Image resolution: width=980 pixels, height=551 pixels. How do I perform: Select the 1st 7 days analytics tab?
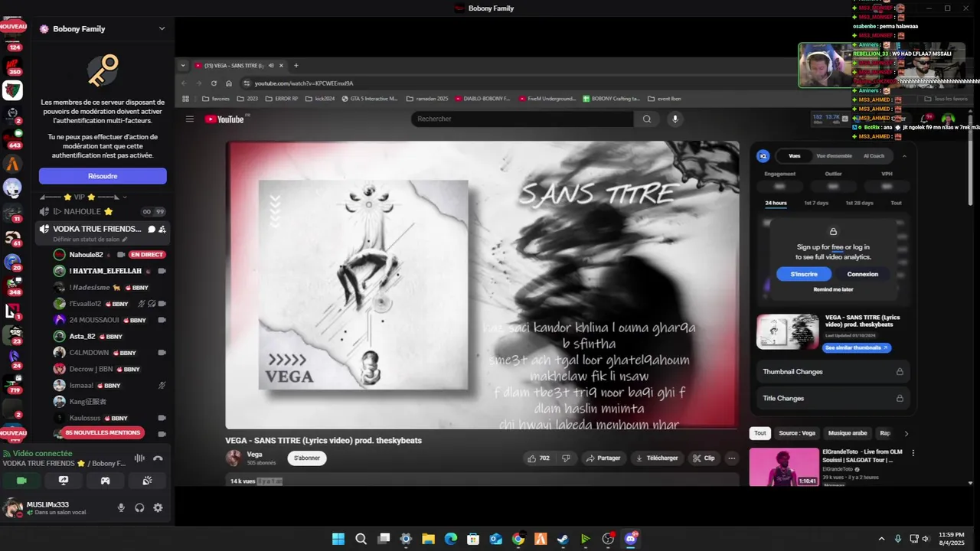coord(816,203)
